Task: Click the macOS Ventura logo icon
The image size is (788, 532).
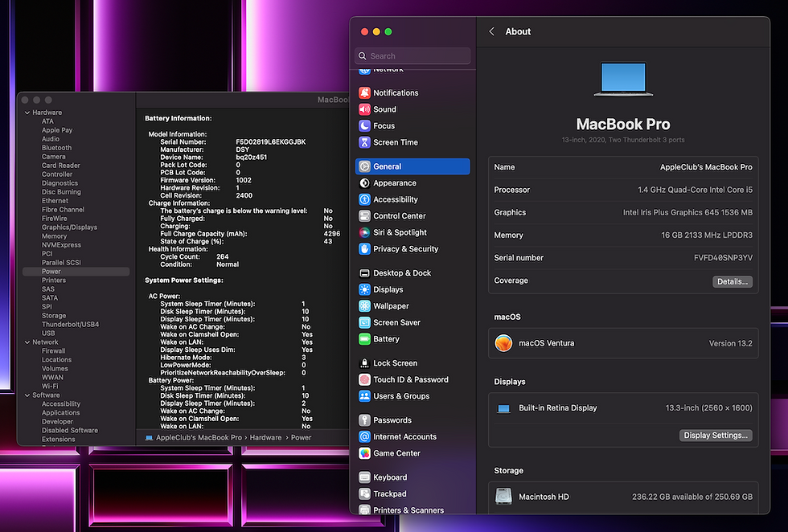Action: click(503, 343)
